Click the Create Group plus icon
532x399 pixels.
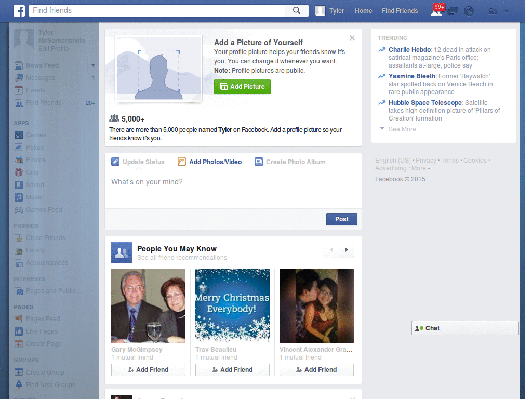19,372
